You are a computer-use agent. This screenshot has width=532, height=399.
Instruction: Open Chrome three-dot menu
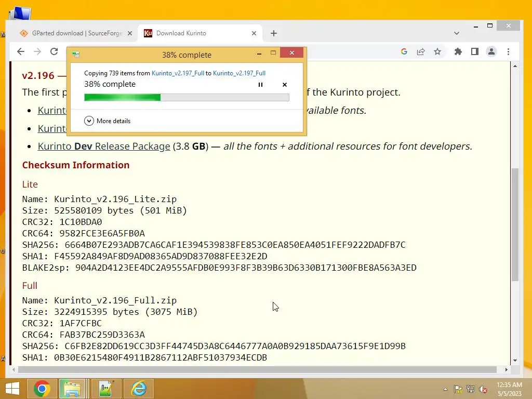pos(508,51)
